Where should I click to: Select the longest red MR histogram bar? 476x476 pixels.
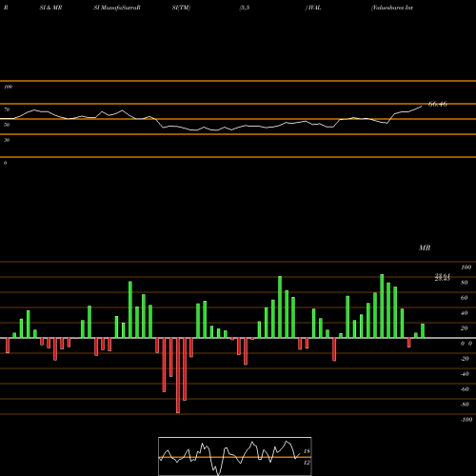pos(178,375)
